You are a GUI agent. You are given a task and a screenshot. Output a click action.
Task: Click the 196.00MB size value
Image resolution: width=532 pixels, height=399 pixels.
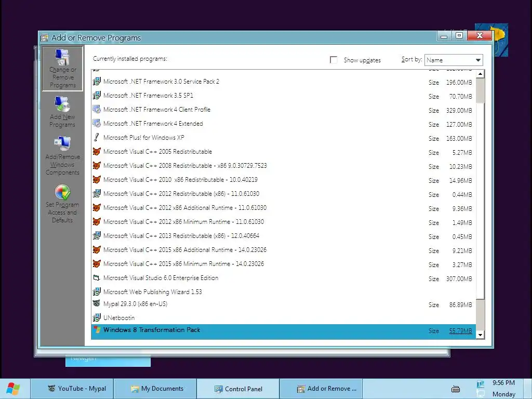(x=459, y=83)
